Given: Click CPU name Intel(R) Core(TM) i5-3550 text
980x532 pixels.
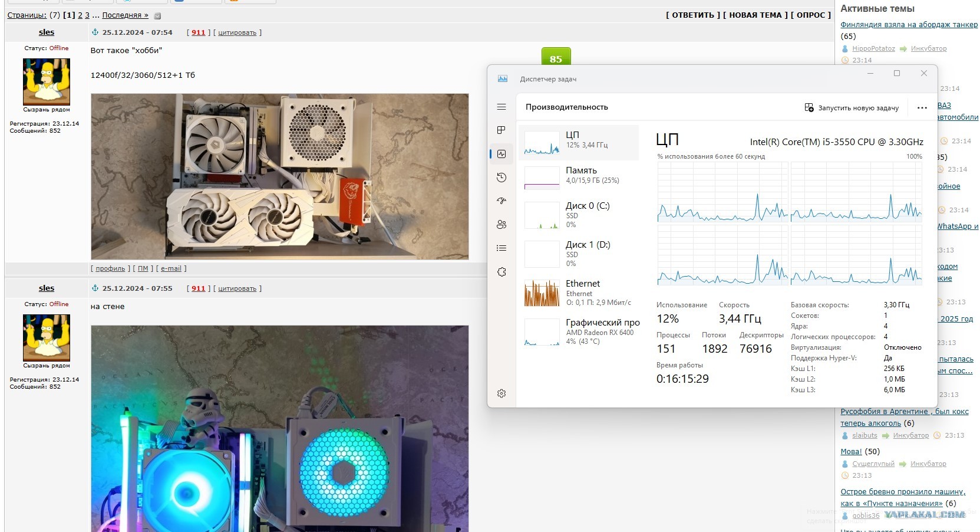Looking at the screenshot, I should (x=836, y=142).
